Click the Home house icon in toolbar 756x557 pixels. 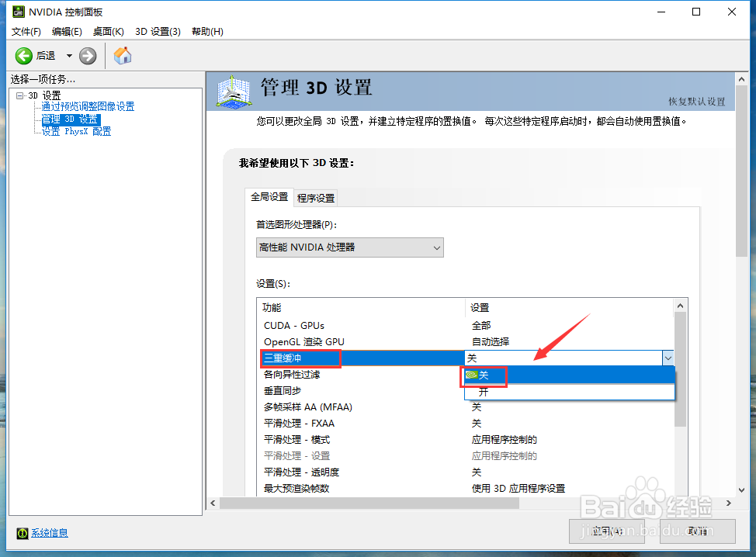click(123, 55)
